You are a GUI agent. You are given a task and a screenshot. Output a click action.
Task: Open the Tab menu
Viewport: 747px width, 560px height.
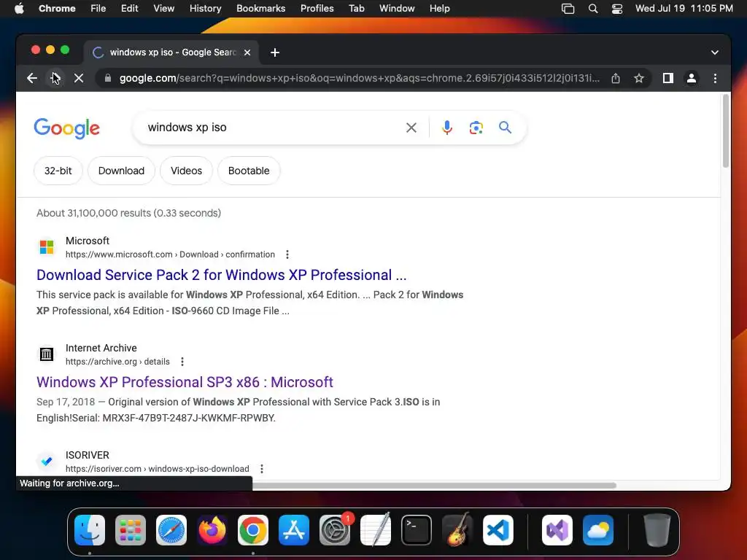[x=356, y=9]
